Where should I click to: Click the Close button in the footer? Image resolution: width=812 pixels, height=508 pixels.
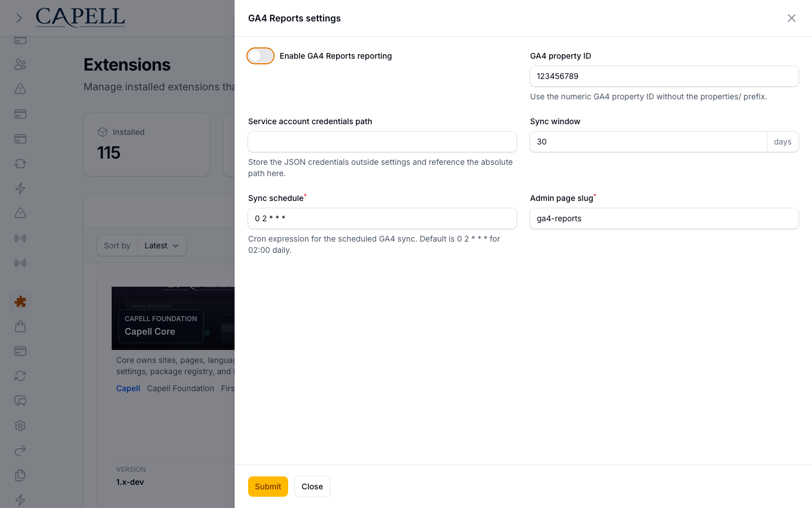point(312,487)
